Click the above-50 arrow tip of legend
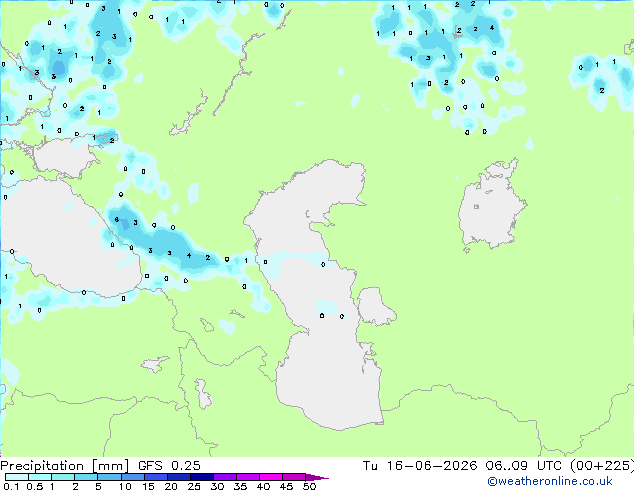634x490 pixels. (x=317, y=478)
